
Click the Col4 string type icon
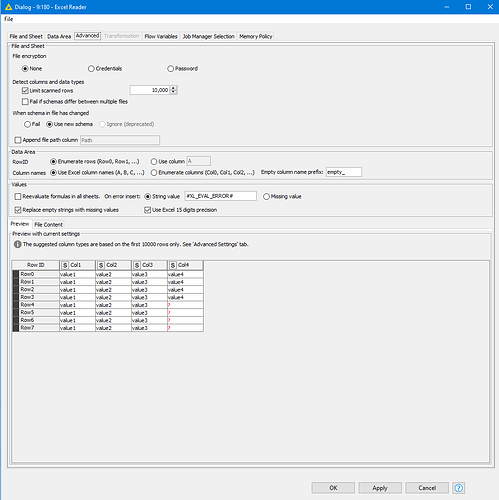173,265
